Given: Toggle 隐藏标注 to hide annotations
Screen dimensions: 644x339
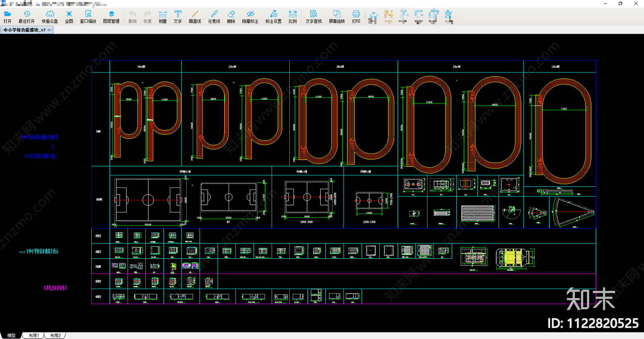Looking at the screenshot, I should pyautogui.click(x=250, y=17).
